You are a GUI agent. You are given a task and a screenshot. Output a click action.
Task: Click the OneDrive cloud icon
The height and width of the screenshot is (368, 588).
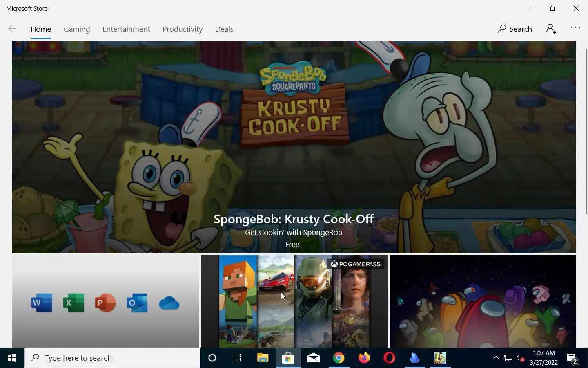click(x=169, y=303)
